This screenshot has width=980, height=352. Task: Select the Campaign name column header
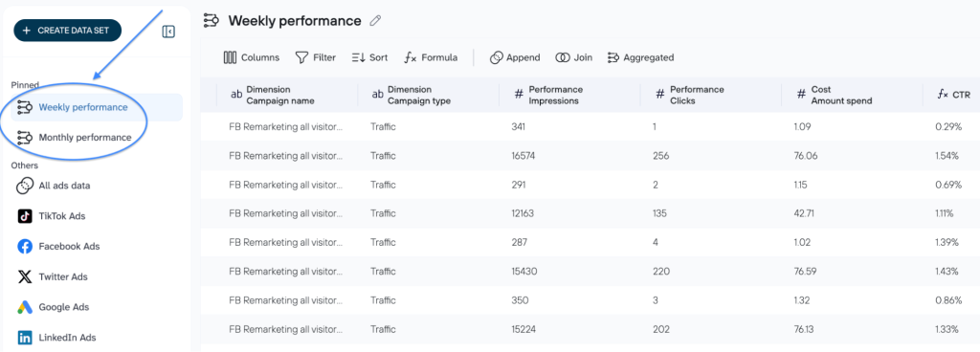287,95
